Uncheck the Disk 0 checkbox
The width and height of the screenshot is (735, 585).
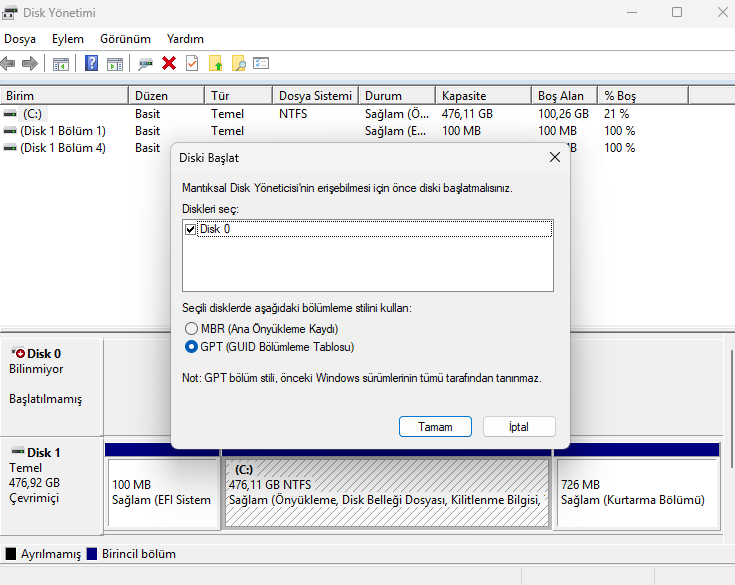pyautogui.click(x=190, y=229)
